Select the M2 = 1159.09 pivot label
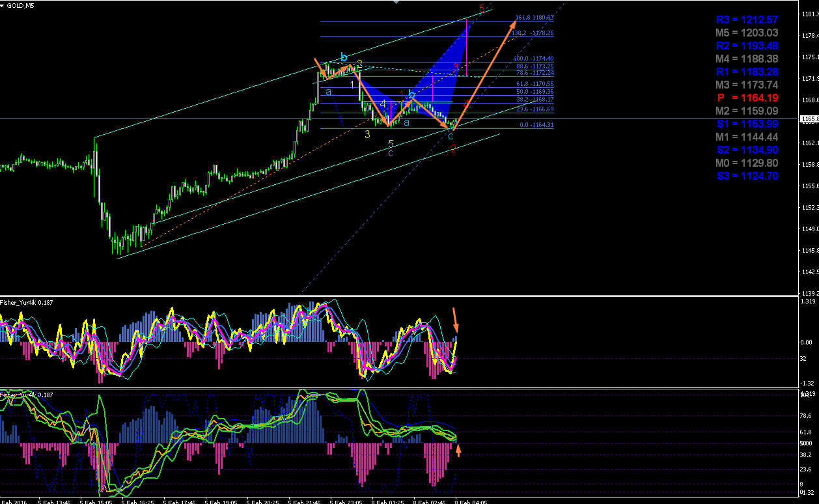 coord(747,111)
